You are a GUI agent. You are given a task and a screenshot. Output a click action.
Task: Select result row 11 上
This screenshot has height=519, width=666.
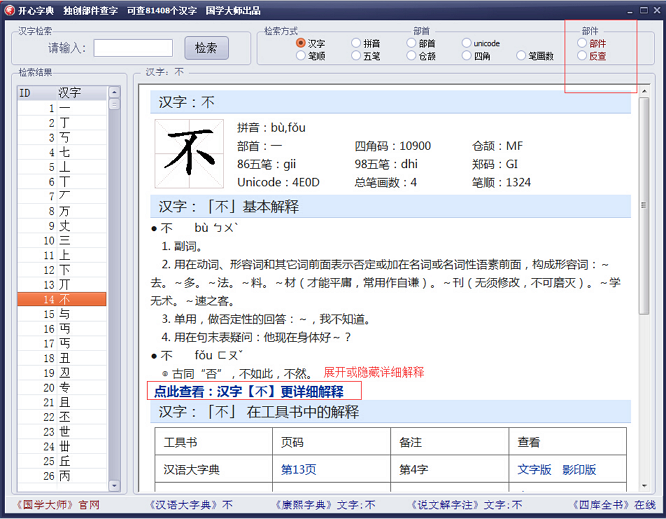[62, 255]
